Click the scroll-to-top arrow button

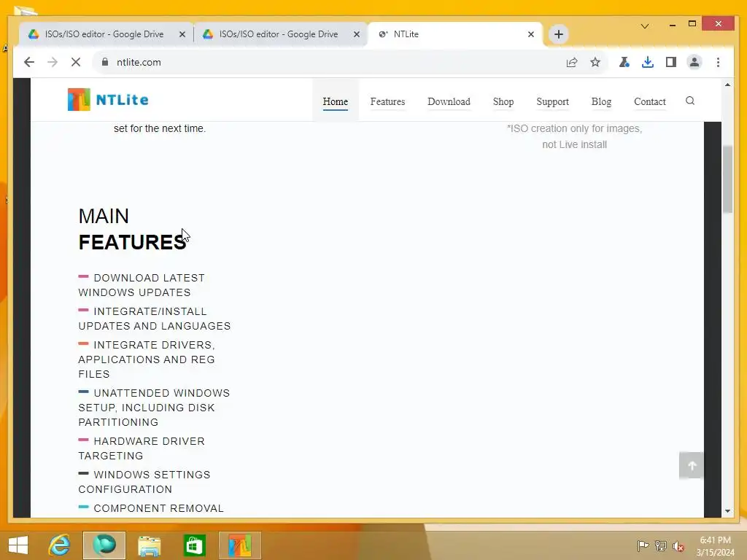coord(692,465)
